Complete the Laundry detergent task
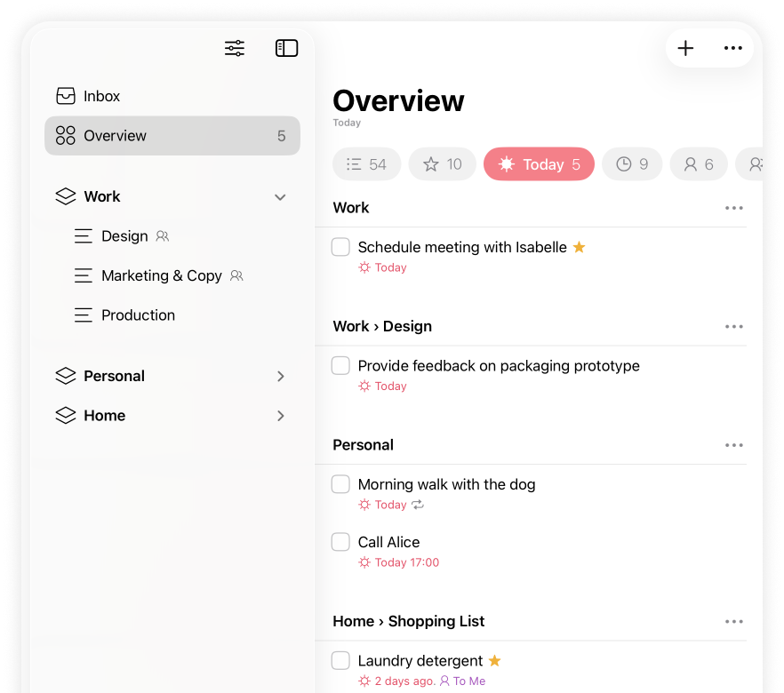The width and height of the screenshot is (784, 693). coord(340,660)
